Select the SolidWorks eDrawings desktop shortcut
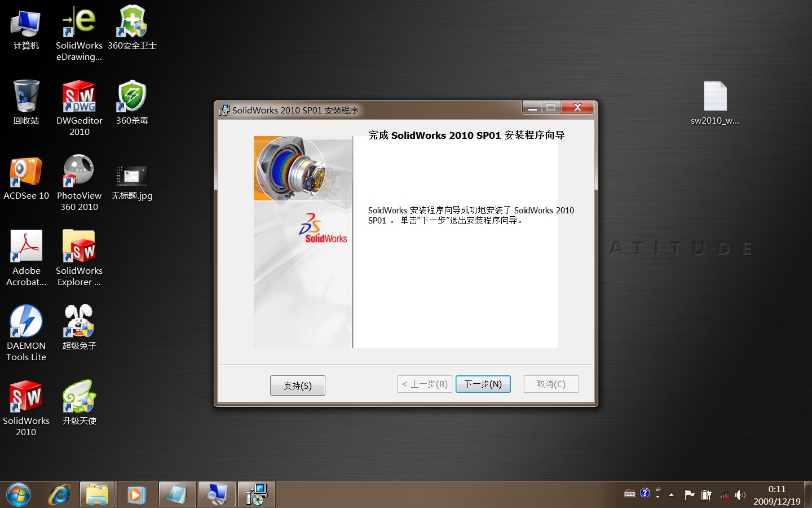The width and height of the screenshot is (812, 508). pos(79,34)
